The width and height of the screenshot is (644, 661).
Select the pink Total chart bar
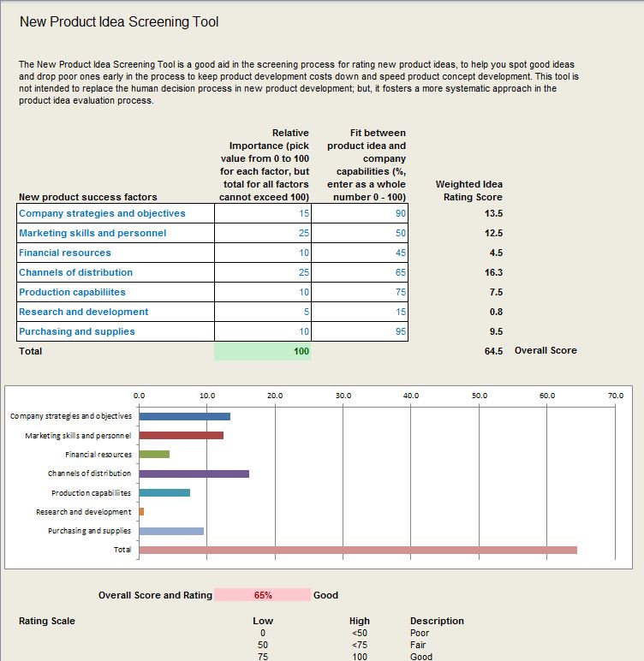point(358,551)
